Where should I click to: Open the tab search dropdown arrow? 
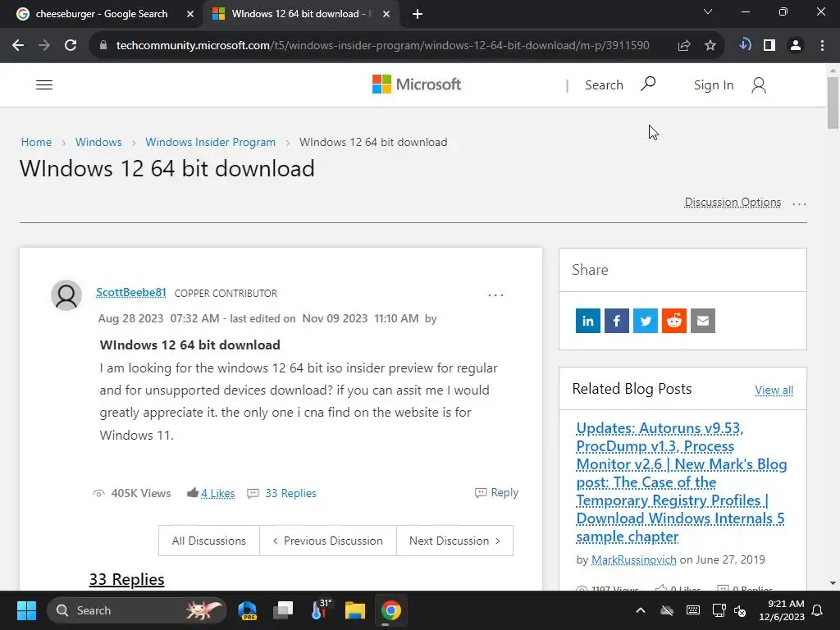coord(708,11)
